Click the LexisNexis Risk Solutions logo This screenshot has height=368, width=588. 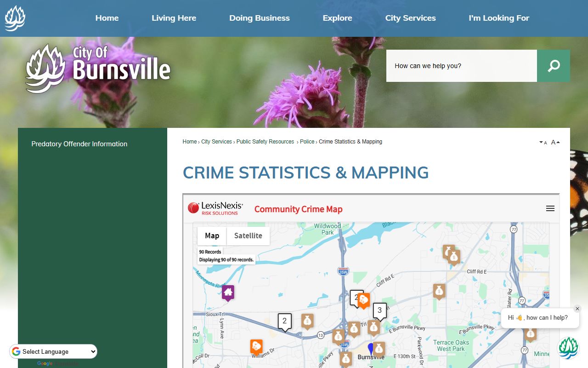pyautogui.click(x=215, y=208)
